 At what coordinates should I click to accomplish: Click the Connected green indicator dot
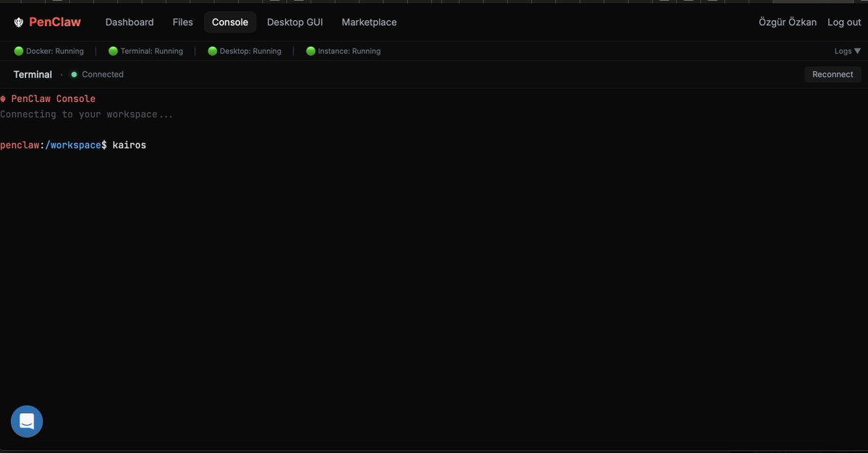[x=74, y=75]
